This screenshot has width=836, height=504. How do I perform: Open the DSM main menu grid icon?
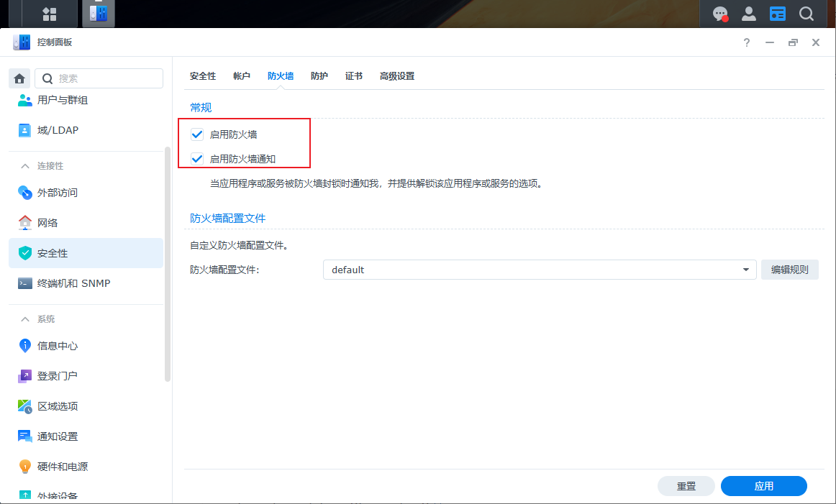(49, 14)
